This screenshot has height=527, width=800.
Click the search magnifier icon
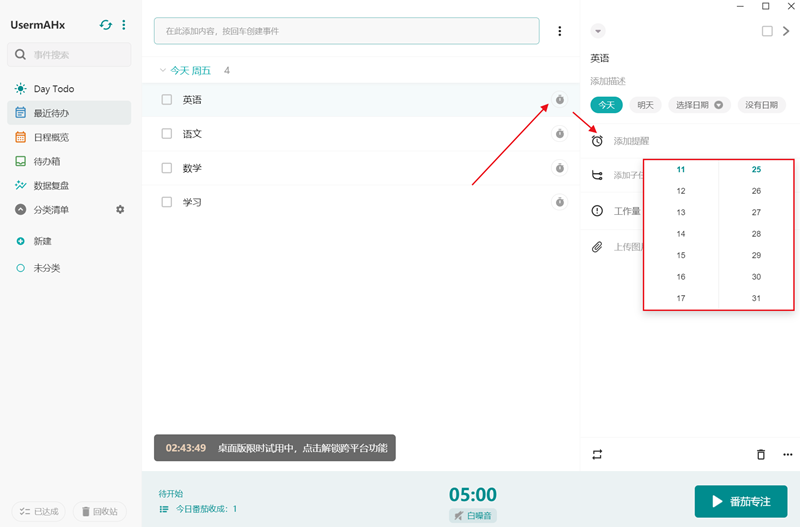[20, 55]
